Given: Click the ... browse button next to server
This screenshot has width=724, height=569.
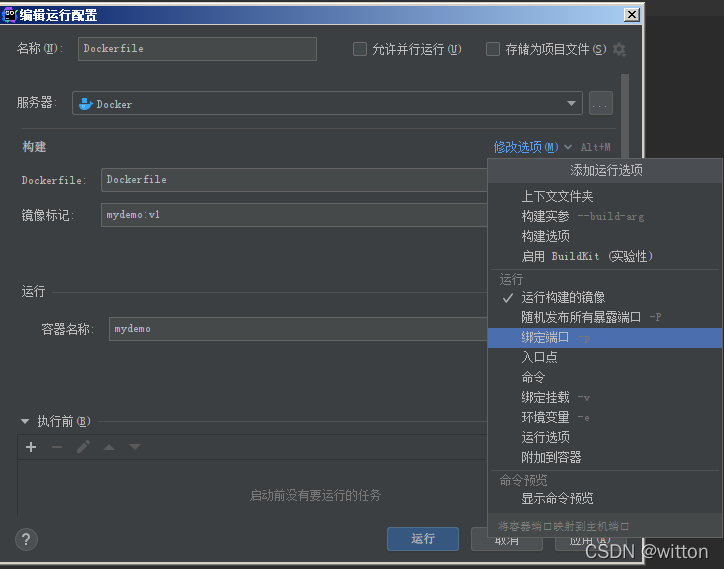Looking at the screenshot, I should (601, 103).
